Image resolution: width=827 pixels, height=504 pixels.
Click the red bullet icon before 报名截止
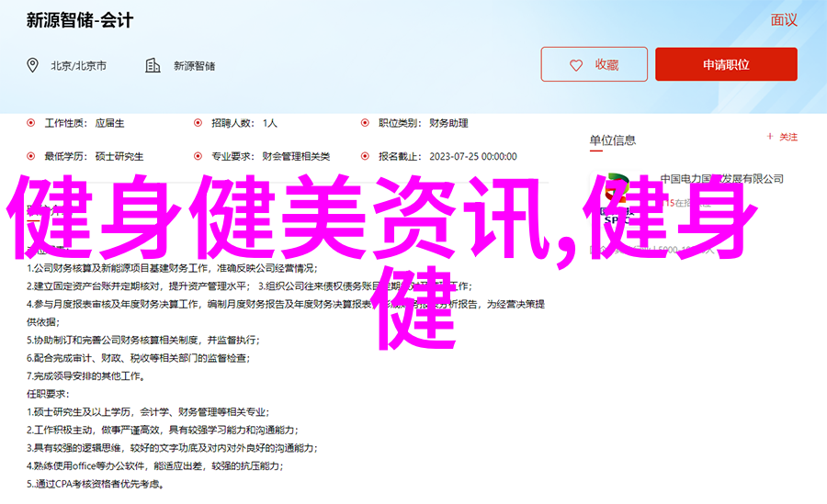(365, 156)
